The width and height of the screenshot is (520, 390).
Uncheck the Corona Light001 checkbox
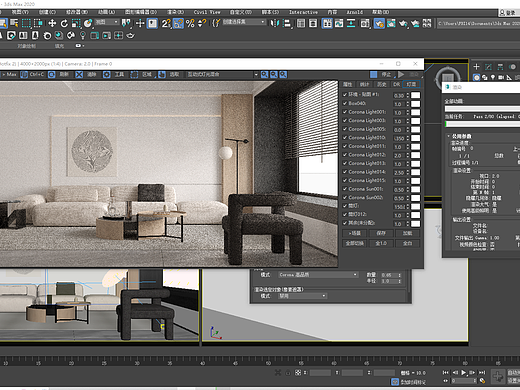(x=345, y=112)
